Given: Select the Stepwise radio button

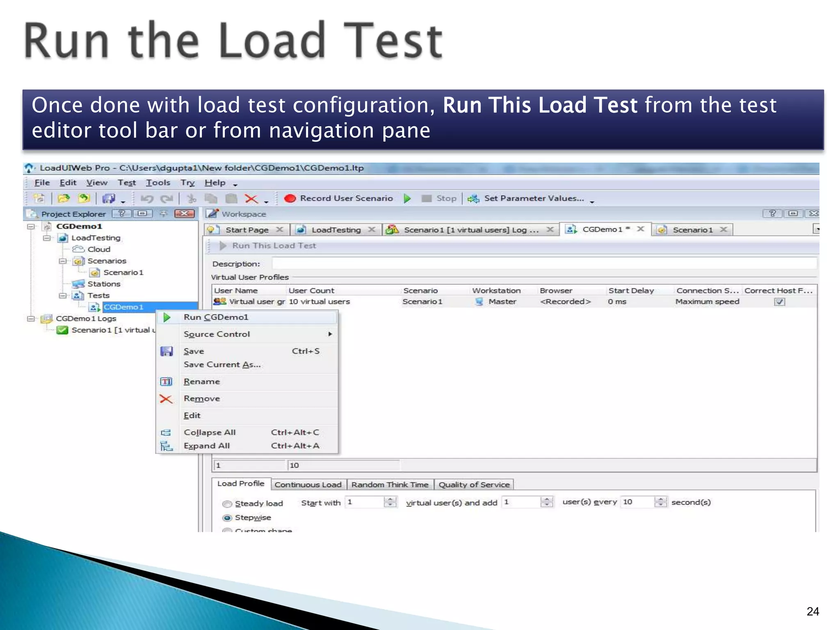Looking at the screenshot, I should 227,518.
